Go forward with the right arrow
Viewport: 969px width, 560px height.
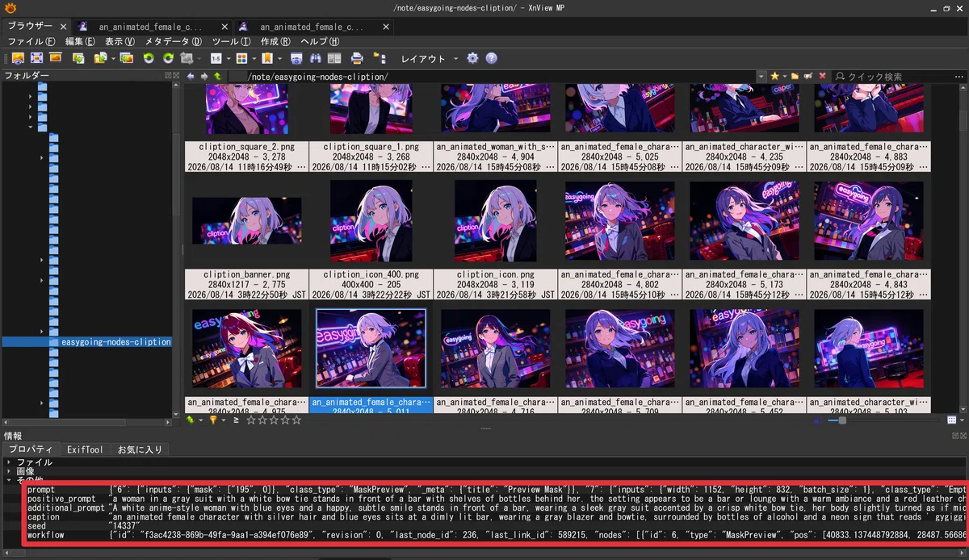tap(204, 76)
